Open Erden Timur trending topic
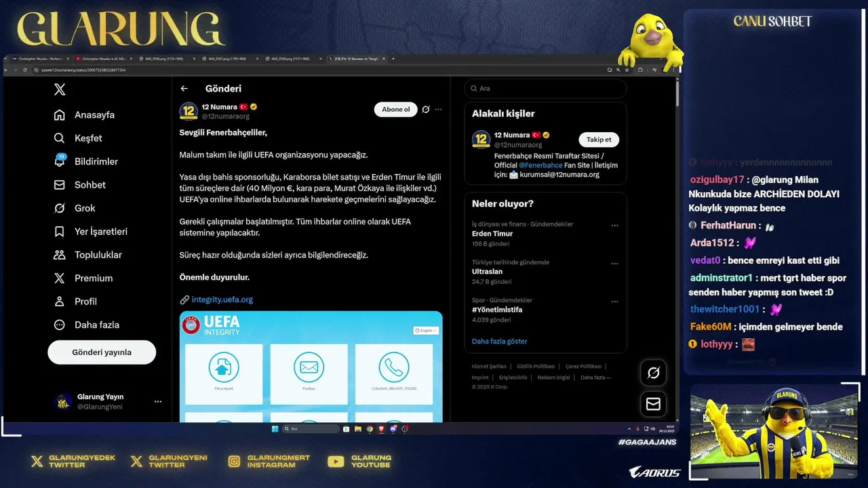This screenshot has height=488, width=868. [492, 234]
